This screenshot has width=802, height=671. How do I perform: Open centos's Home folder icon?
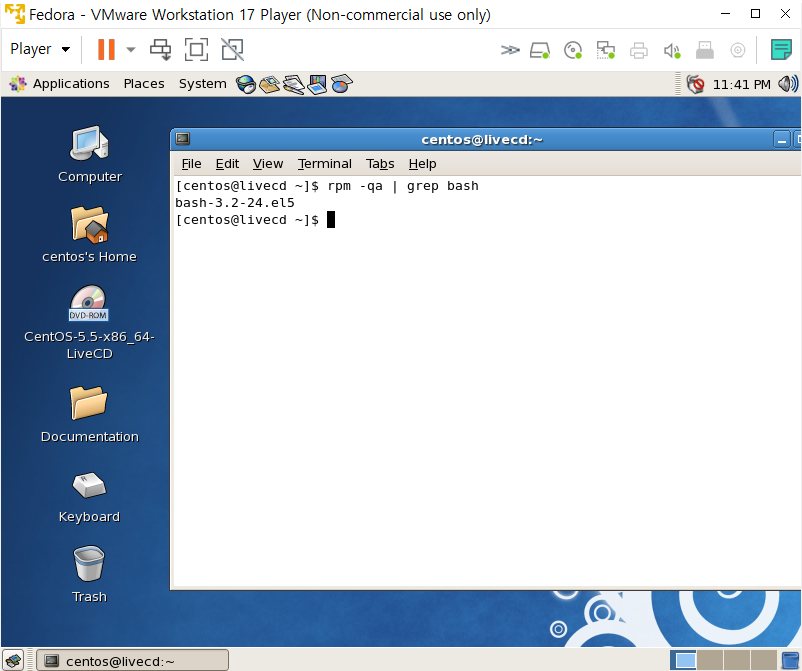point(90,234)
